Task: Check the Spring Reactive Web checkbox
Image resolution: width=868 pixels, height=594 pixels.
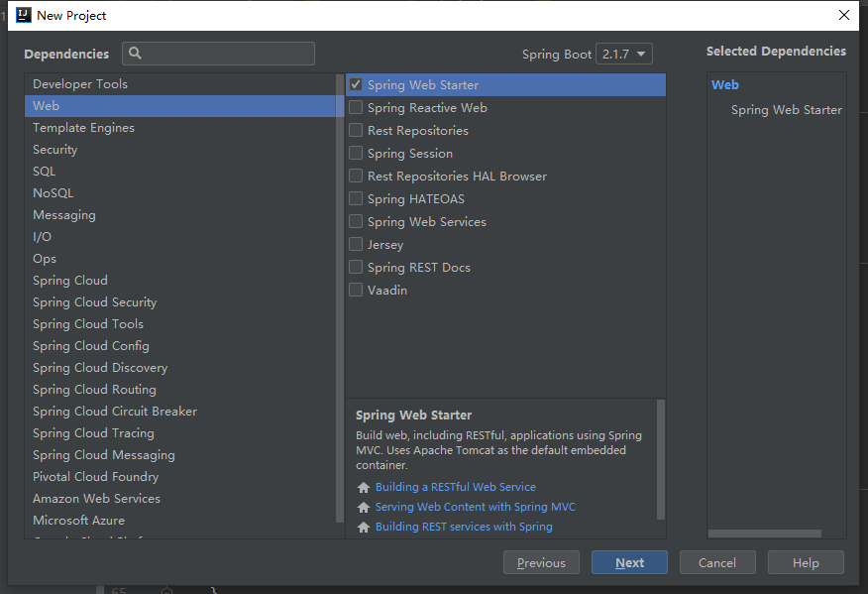Action: (x=356, y=107)
